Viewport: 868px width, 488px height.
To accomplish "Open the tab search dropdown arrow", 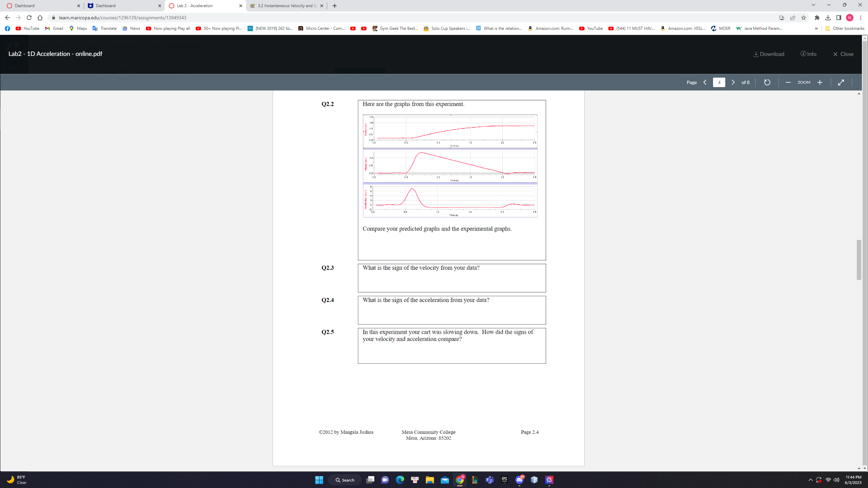I will [813, 5].
